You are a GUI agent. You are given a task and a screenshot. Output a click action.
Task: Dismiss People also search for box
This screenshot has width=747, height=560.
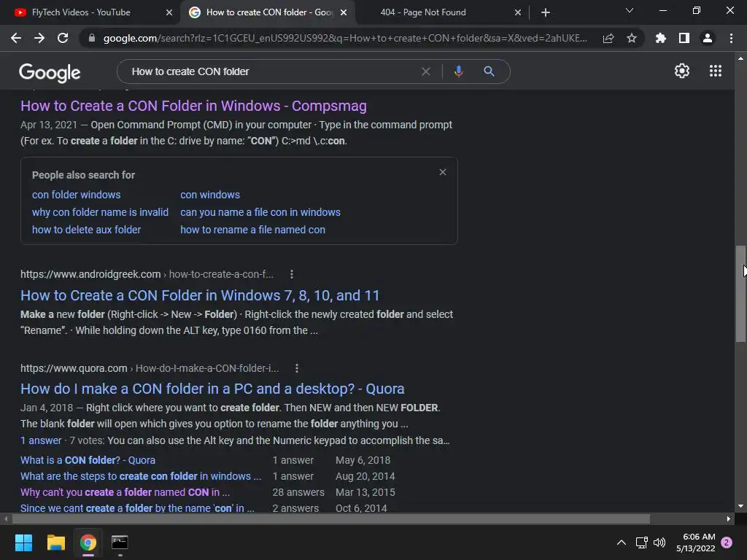pyautogui.click(x=443, y=172)
